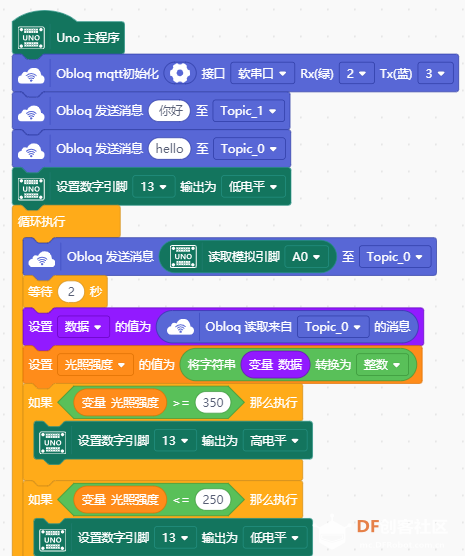The image size is (465, 556).
Task: Click UNO icon on first 低电平 pin block
Action: [31, 189]
